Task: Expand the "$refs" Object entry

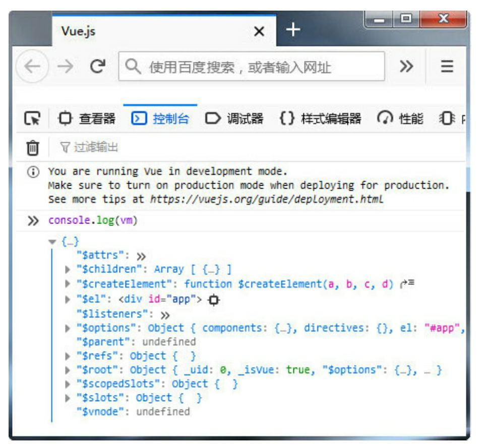Action: pyautogui.click(x=68, y=356)
